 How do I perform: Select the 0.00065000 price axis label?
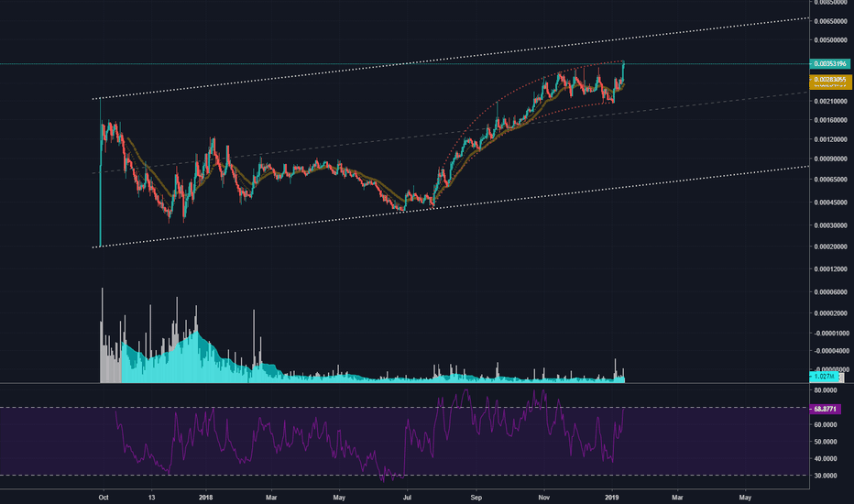tap(830, 180)
